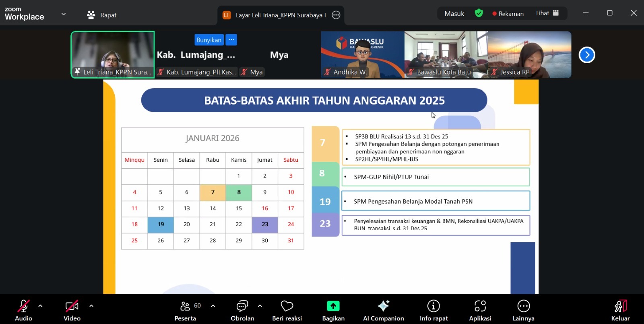The height and width of the screenshot is (324, 644).
Task: Open the Obrolan chat panel
Action: [242, 311]
